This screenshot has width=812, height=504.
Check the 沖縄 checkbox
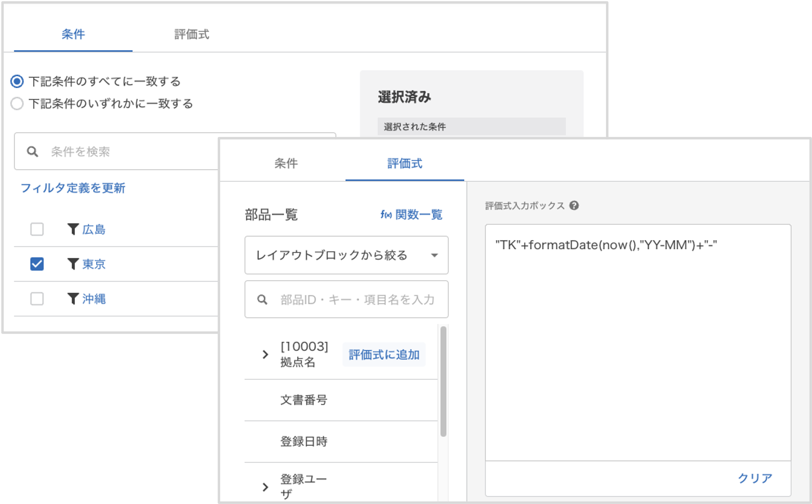[x=37, y=299]
